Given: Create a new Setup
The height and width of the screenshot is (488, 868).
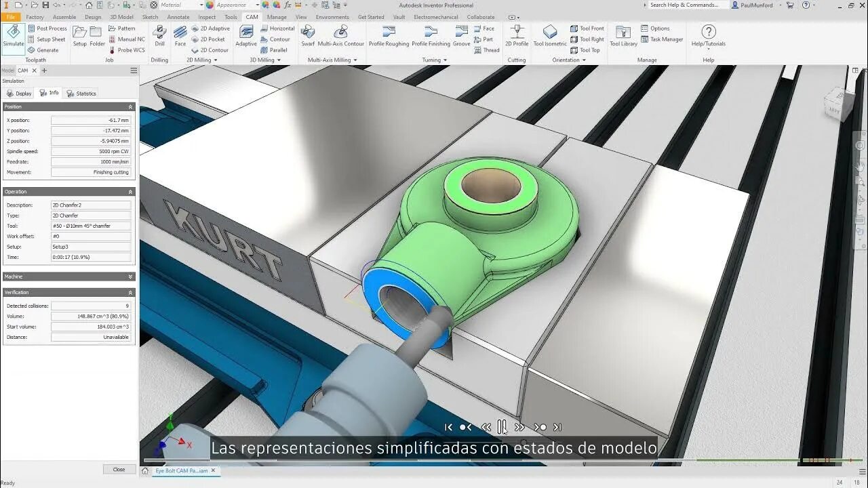Looking at the screenshot, I should (80, 36).
